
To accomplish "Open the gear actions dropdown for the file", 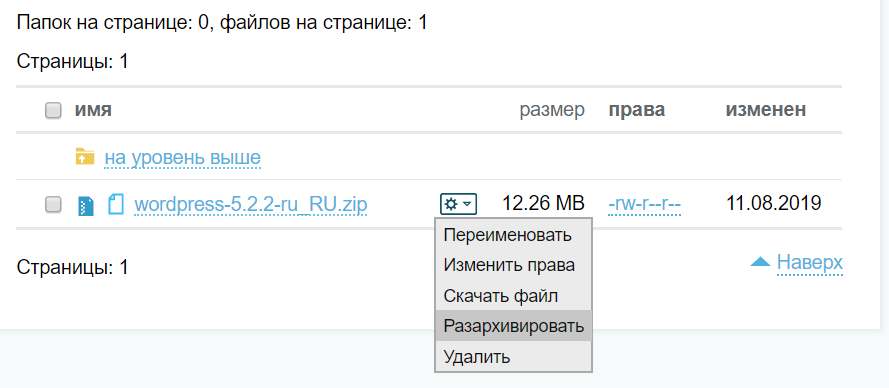I will pyautogui.click(x=458, y=204).
